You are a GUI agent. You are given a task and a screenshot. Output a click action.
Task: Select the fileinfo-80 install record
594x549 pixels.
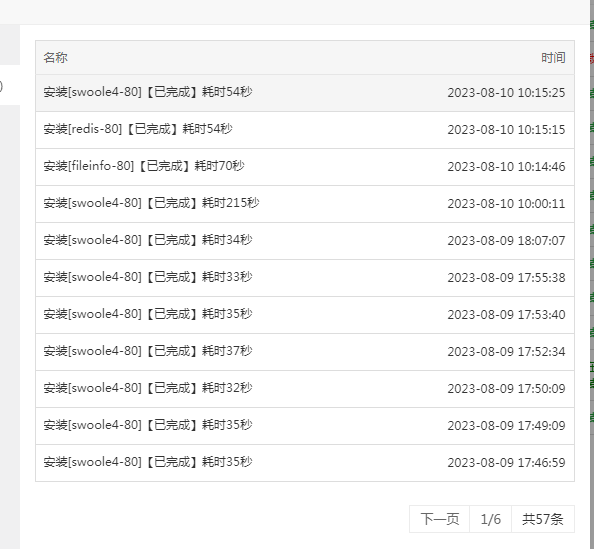click(x=305, y=167)
